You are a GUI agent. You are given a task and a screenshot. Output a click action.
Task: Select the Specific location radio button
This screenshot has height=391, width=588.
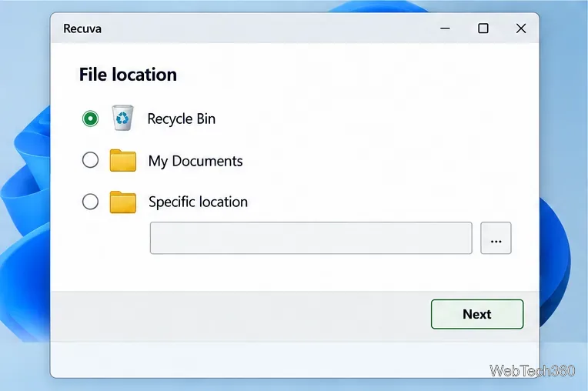tap(90, 202)
